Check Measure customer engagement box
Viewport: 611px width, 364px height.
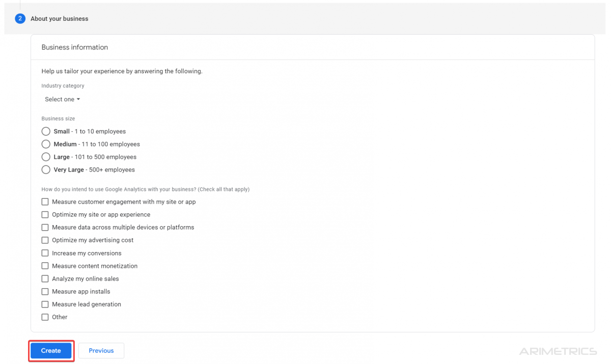tap(45, 202)
